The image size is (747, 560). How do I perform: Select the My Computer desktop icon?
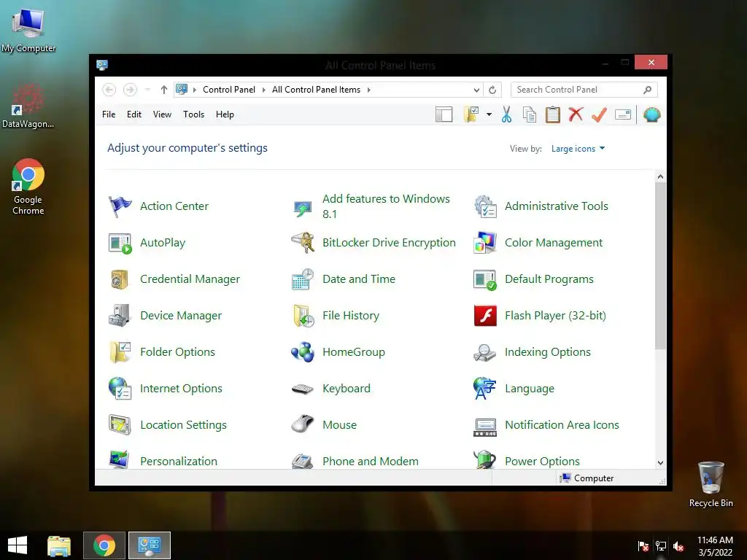pos(28,30)
